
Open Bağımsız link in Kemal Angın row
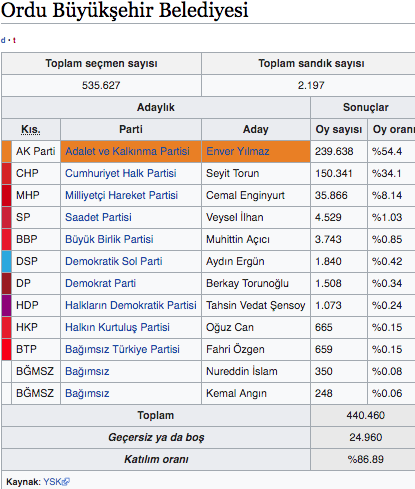(x=87, y=393)
